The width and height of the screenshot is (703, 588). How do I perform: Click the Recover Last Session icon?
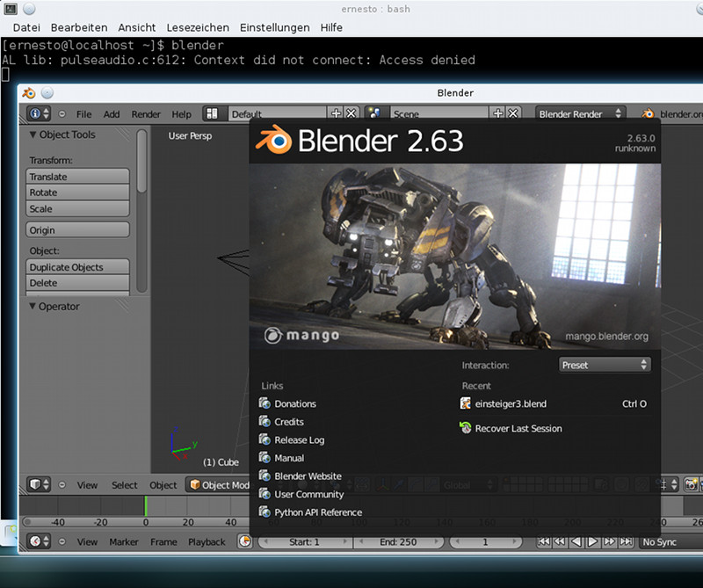466,428
